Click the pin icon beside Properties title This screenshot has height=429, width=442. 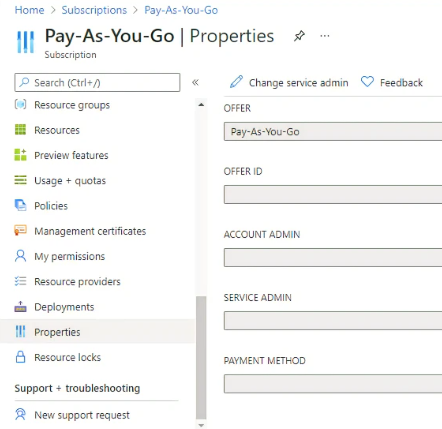tap(299, 36)
